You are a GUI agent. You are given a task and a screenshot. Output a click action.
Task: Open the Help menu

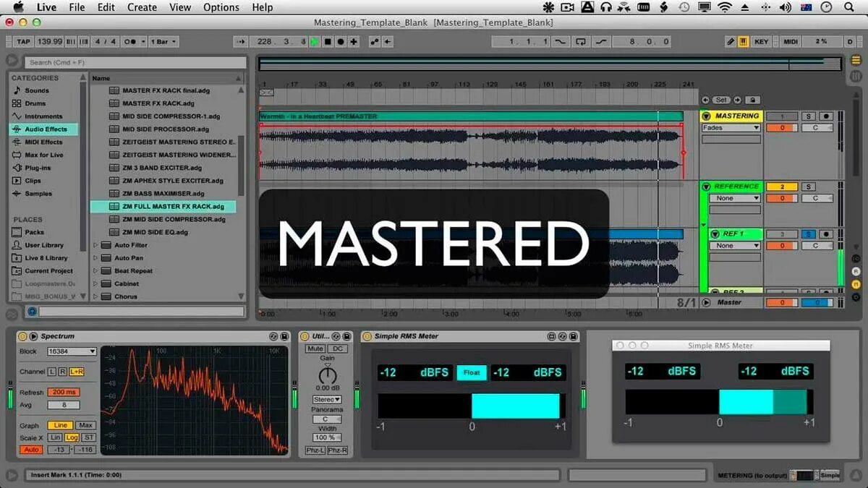(x=263, y=7)
